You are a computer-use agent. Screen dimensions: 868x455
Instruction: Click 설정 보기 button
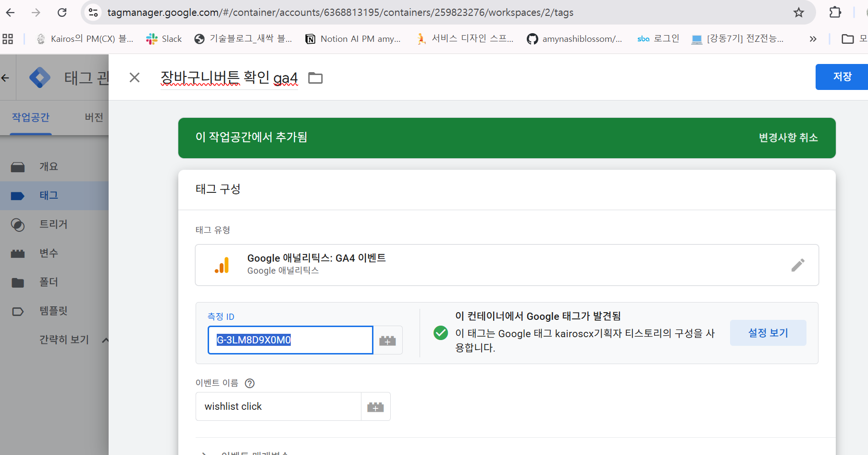coord(768,333)
